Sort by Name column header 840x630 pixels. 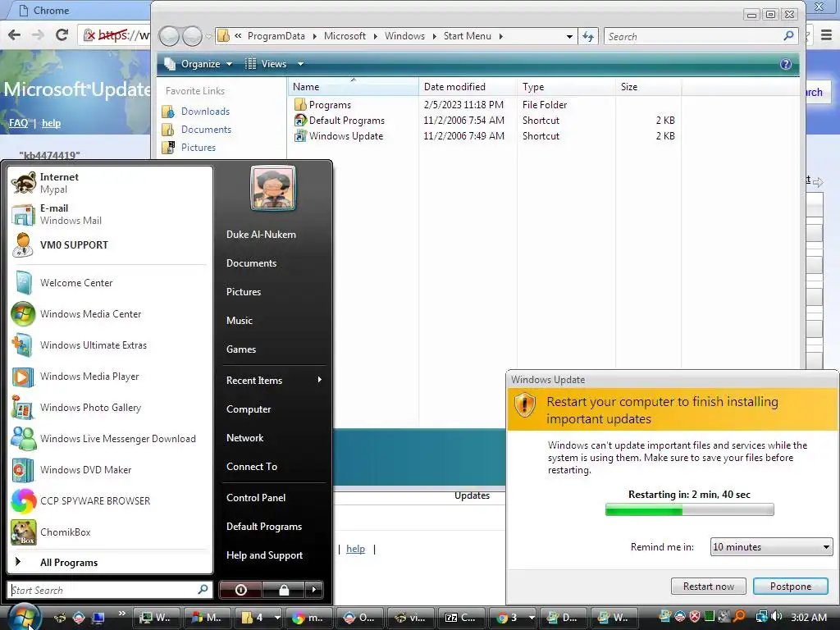click(353, 87)
